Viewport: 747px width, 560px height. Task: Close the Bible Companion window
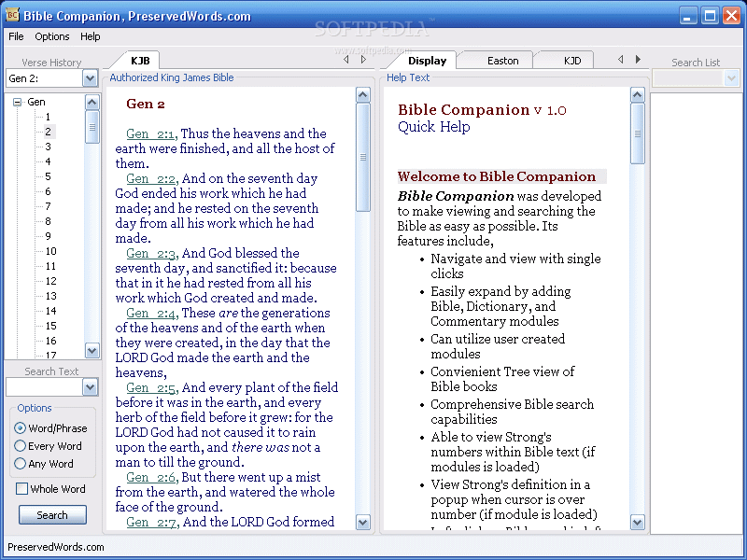pyautogui.click(x=731, y=16)
